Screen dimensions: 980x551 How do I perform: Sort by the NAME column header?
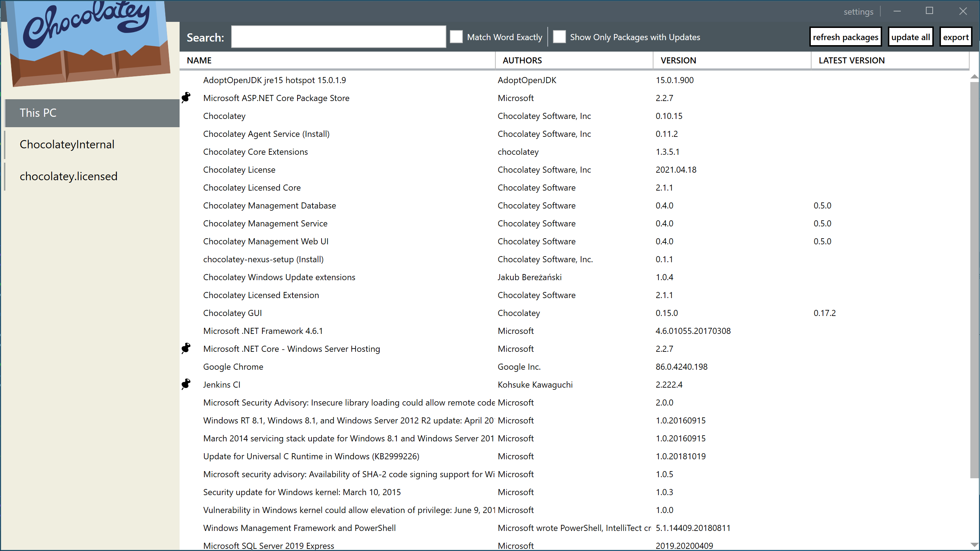(337, 61)
